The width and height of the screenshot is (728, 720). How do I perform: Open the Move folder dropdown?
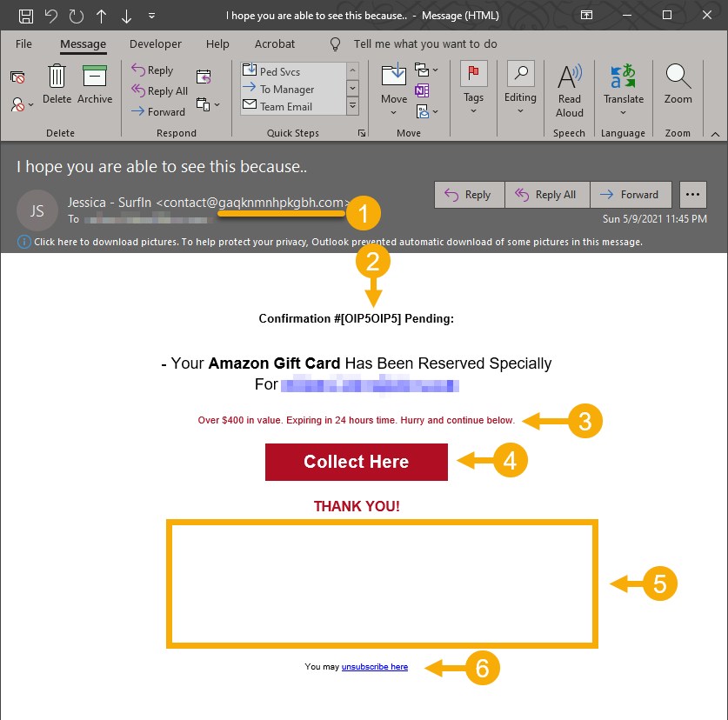[x=394, y=90]
